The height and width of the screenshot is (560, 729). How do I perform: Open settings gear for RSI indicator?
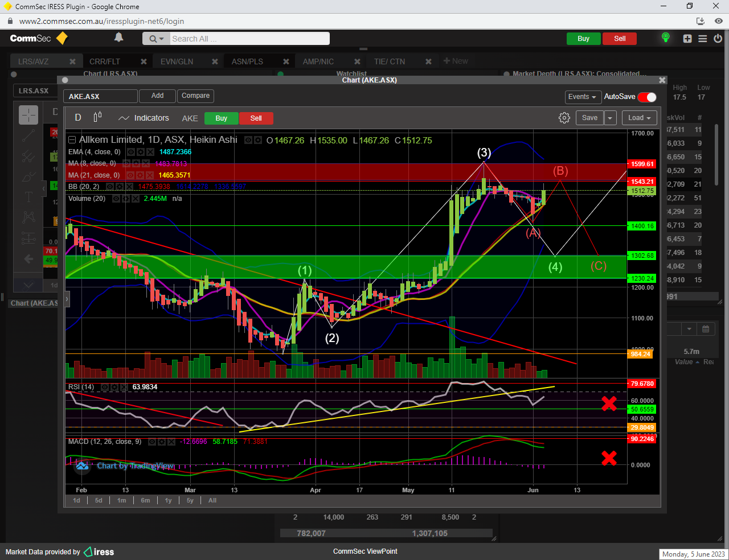(114, 387)
